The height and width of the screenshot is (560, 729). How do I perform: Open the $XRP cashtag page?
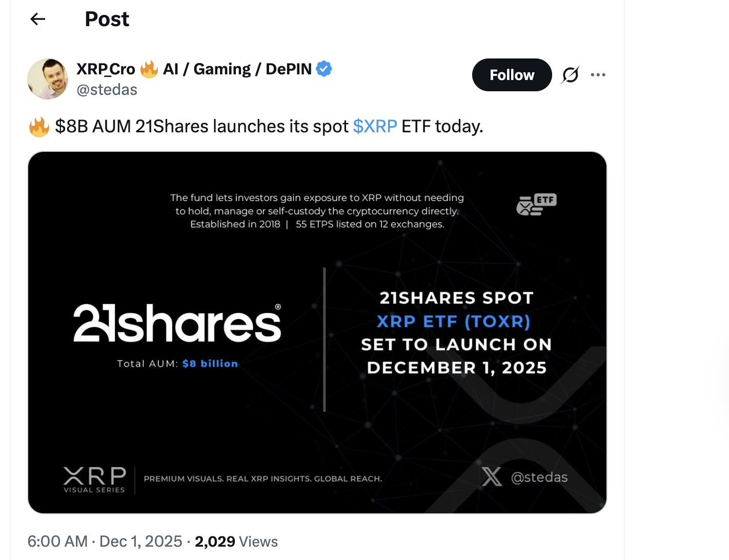375,126
